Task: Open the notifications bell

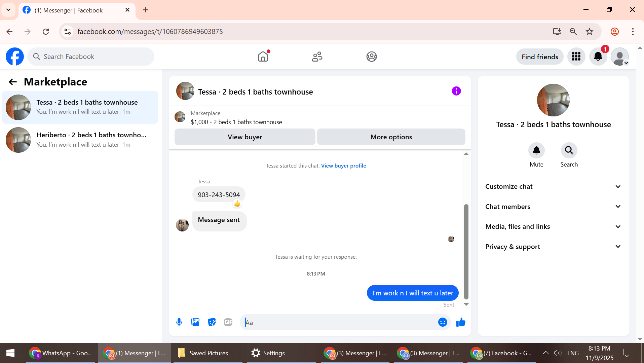Action: coord(598,57)
